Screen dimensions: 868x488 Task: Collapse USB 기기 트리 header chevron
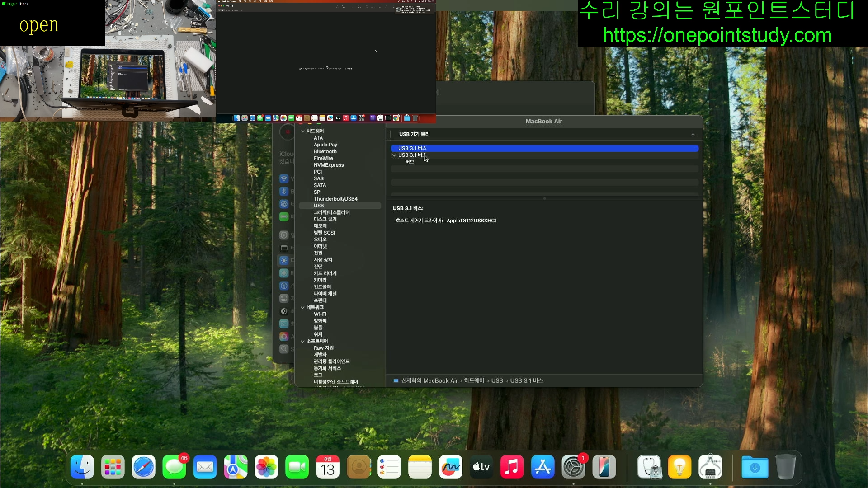[693, 134]
